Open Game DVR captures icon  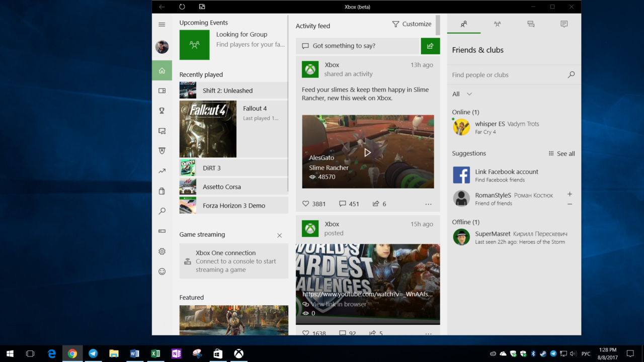click(162, 131)
